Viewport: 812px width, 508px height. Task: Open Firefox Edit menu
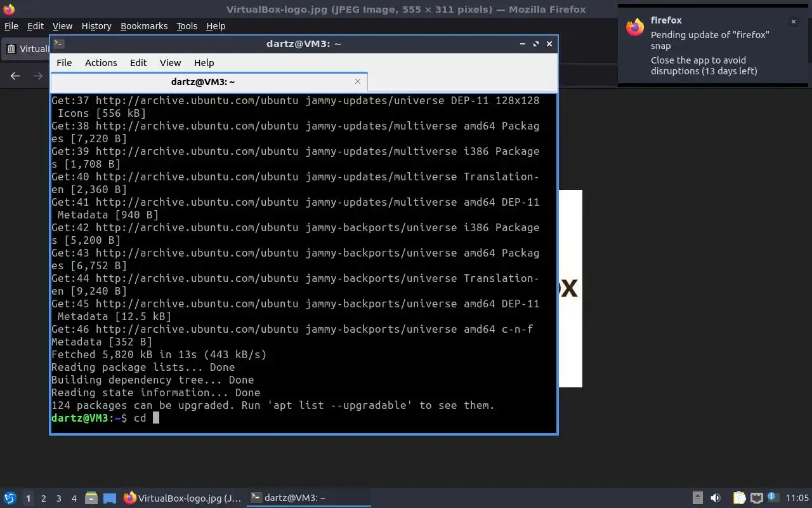tap(36, 26)
